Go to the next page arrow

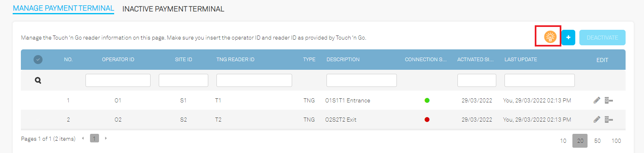(x=106, y=138)
